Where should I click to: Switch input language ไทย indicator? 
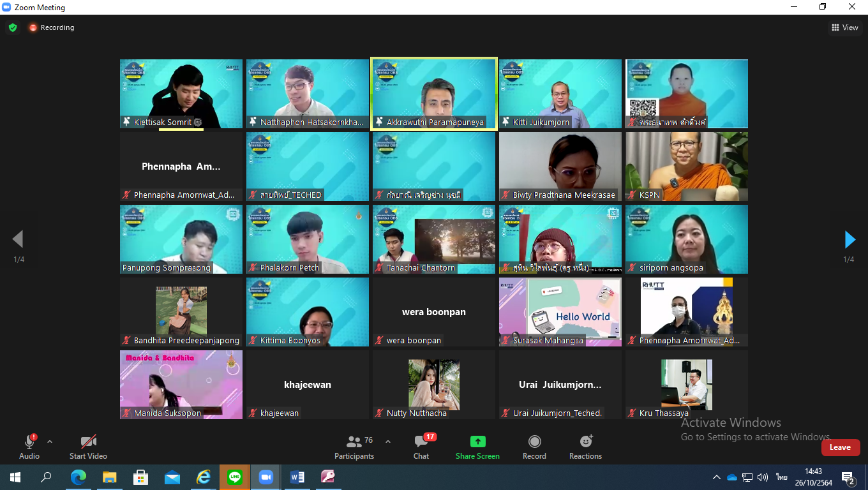[x=781, y=477]
